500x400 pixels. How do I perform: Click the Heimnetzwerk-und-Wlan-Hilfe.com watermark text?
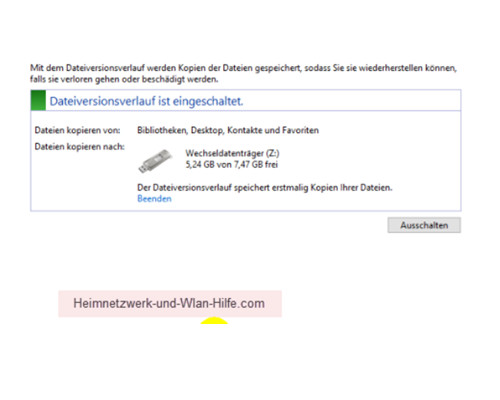click(x=169, y=303)
